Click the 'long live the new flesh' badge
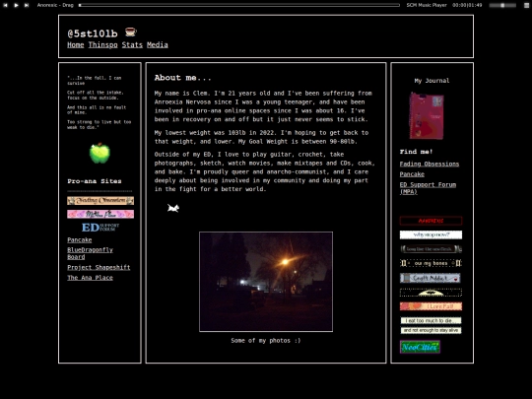 coord(431,249)
